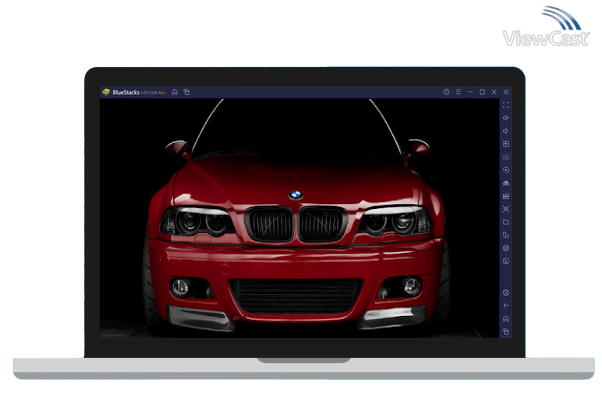The height and width of the screenshot is (414, 602).
Task: Click the multi-window icon in title bar
Action: [187, 92]
